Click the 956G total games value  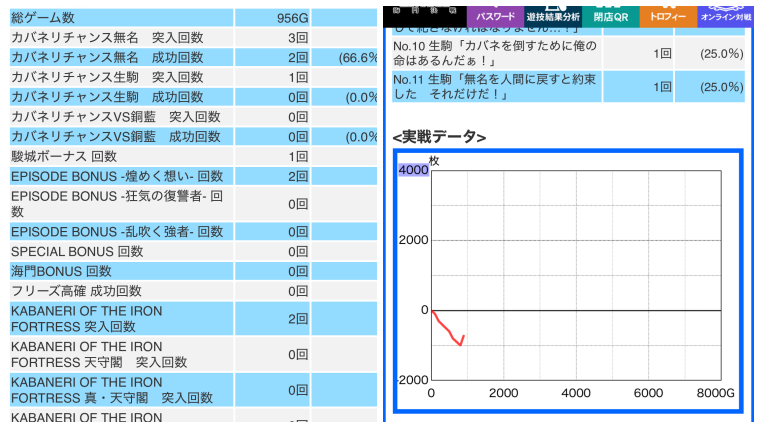pos(292,18)
